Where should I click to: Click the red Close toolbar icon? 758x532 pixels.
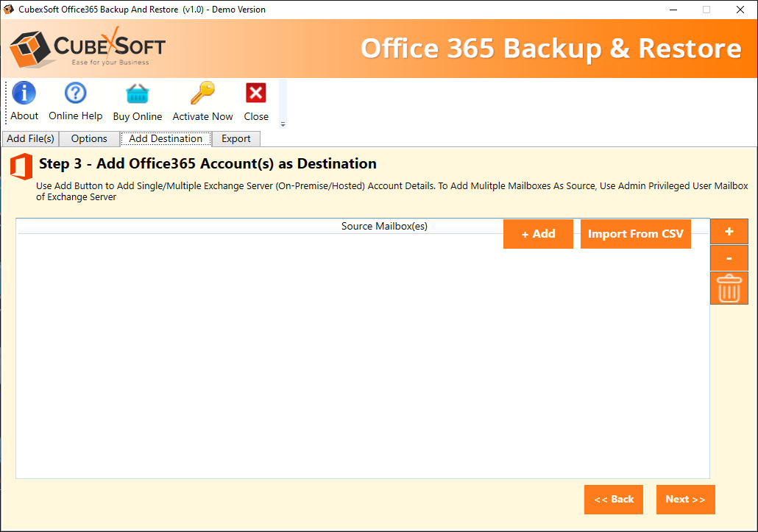tap(256, 93)
